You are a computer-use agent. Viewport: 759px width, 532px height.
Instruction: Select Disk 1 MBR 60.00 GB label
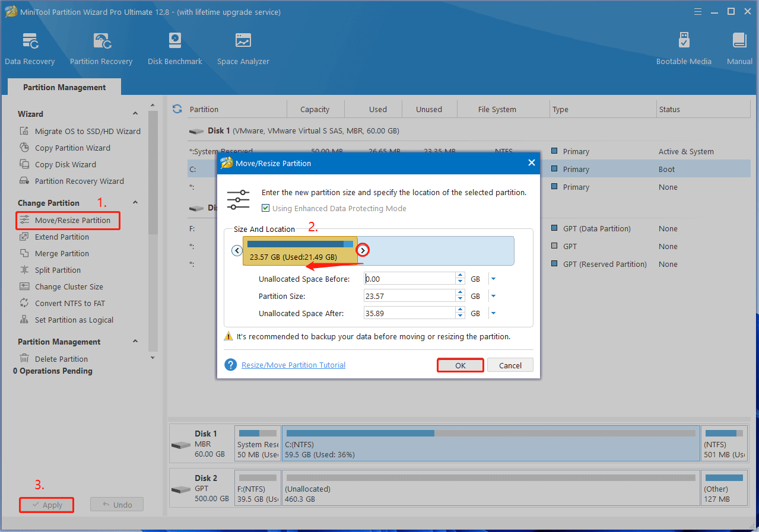coord(202,443)
